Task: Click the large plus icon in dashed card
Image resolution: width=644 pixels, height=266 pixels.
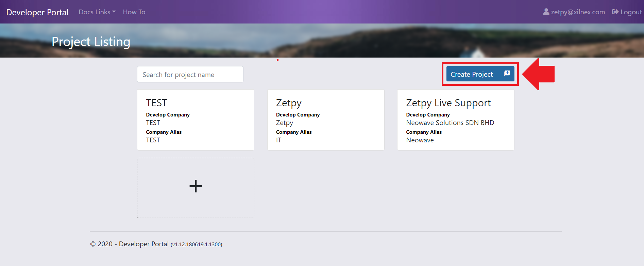Action: 196,186
